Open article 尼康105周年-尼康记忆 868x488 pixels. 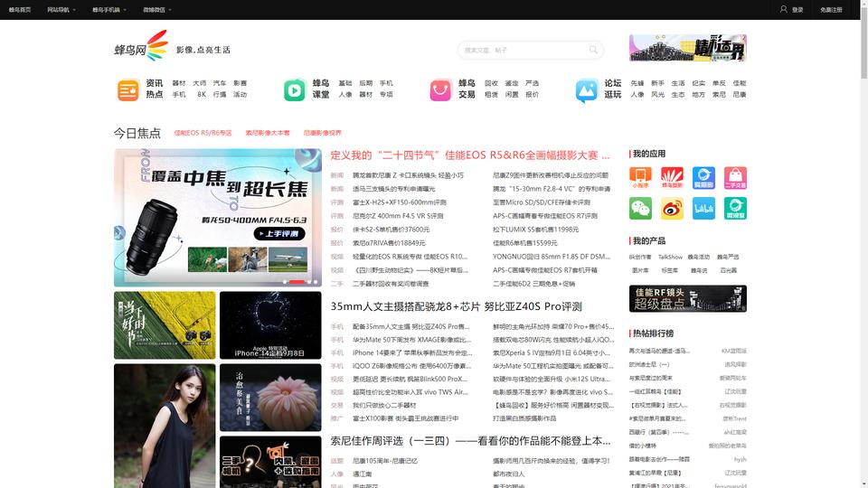pyautogui.click(x=385, y=460)
